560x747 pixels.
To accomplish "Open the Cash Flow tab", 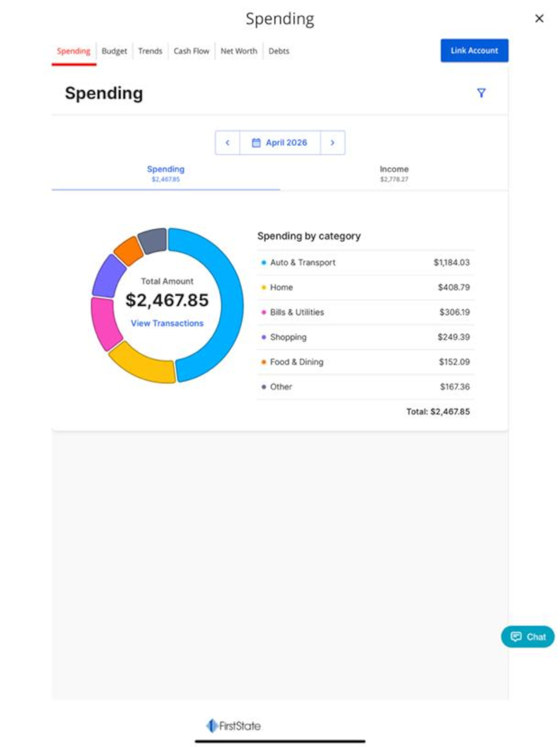I will click(x=191, y=51).
